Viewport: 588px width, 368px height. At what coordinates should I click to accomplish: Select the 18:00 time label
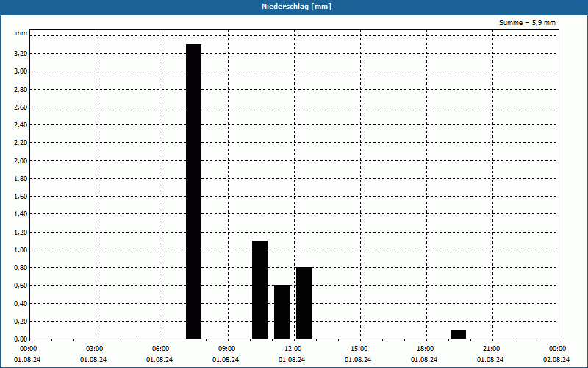coord(426,349)
